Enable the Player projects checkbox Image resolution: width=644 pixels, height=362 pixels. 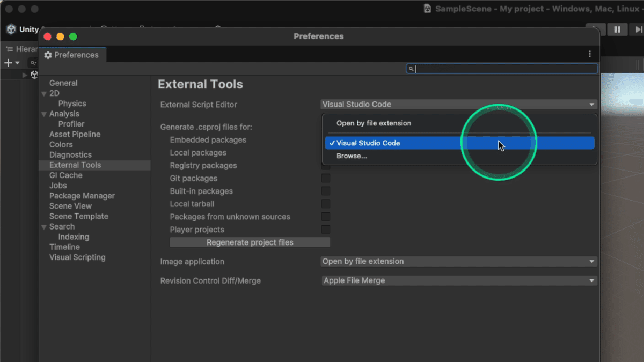point(326,230)
